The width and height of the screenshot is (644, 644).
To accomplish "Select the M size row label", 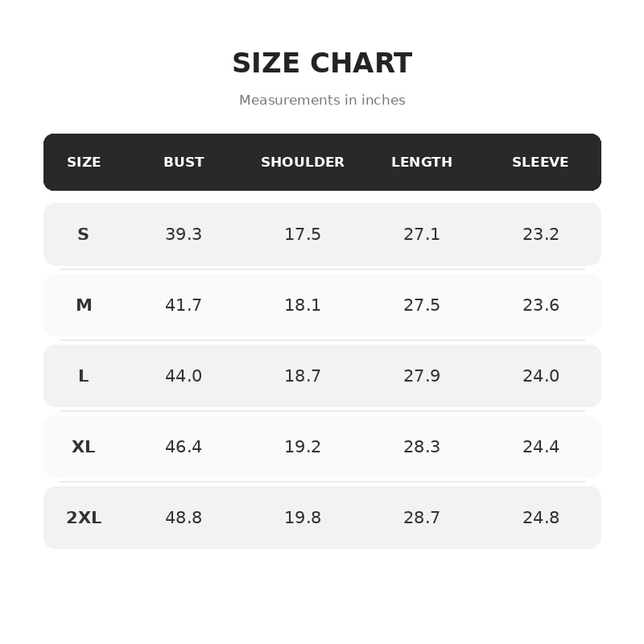I will (x=84, y=305).
